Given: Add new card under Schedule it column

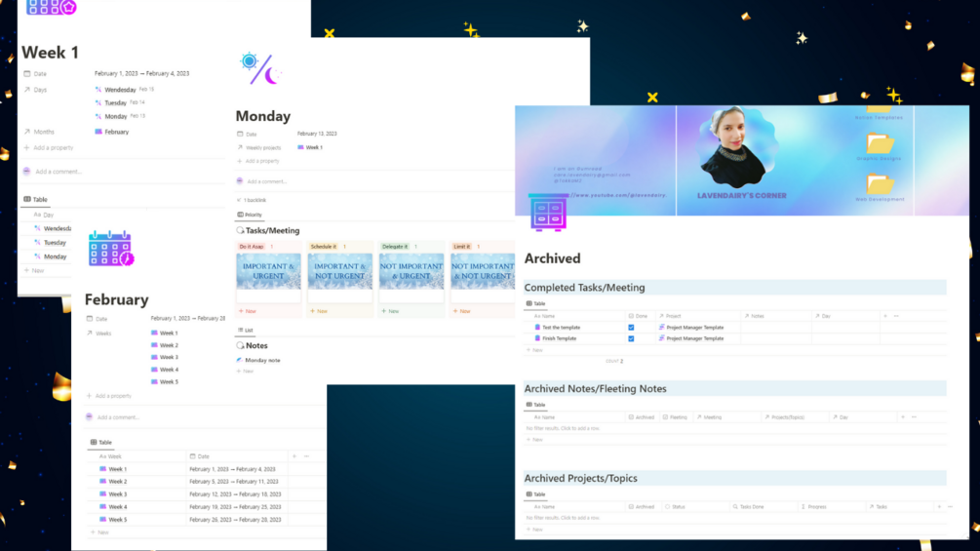Looking at the screenshot, I should [319, 311].
